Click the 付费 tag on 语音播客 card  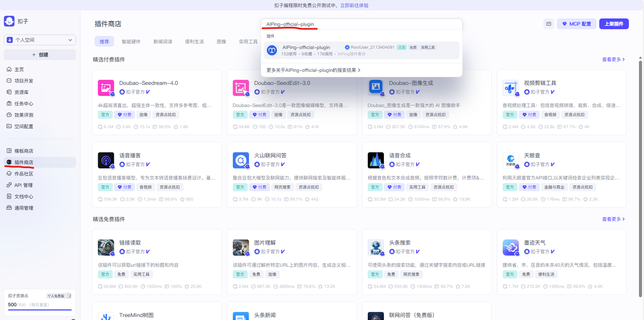pyautogui.click(x=124, y=187)
